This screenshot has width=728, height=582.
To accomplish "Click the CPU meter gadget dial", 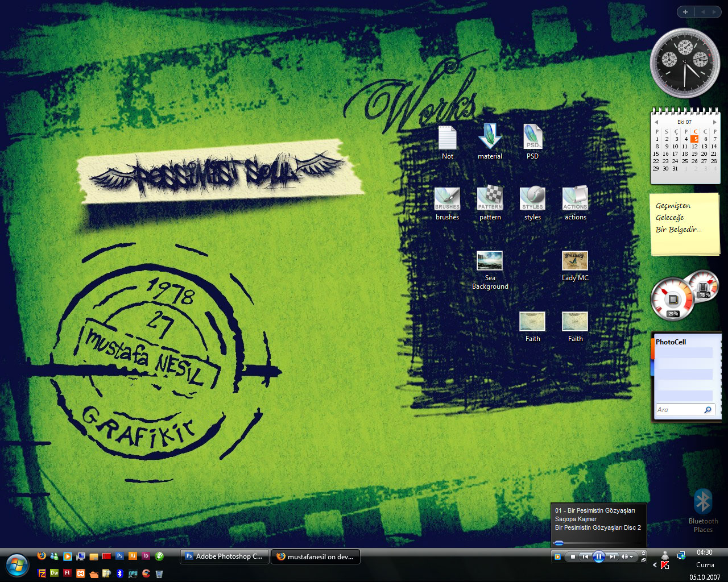I will pos(673,299).
